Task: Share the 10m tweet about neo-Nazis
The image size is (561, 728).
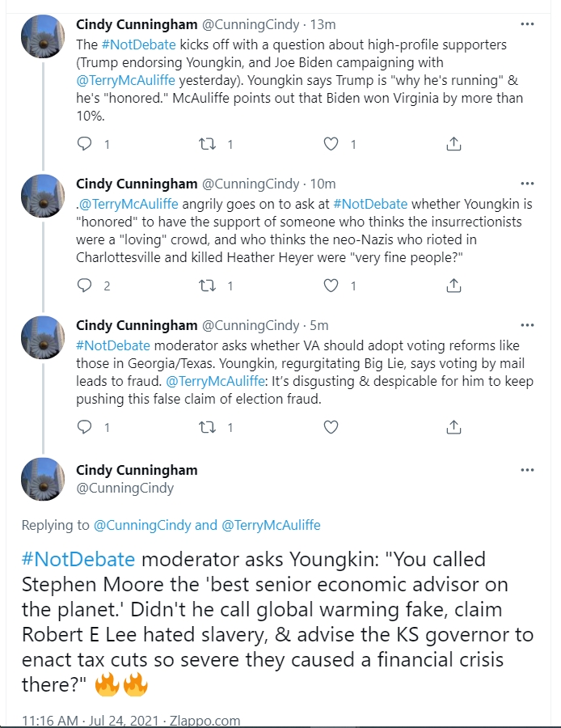Action: [x=453, y=286]
